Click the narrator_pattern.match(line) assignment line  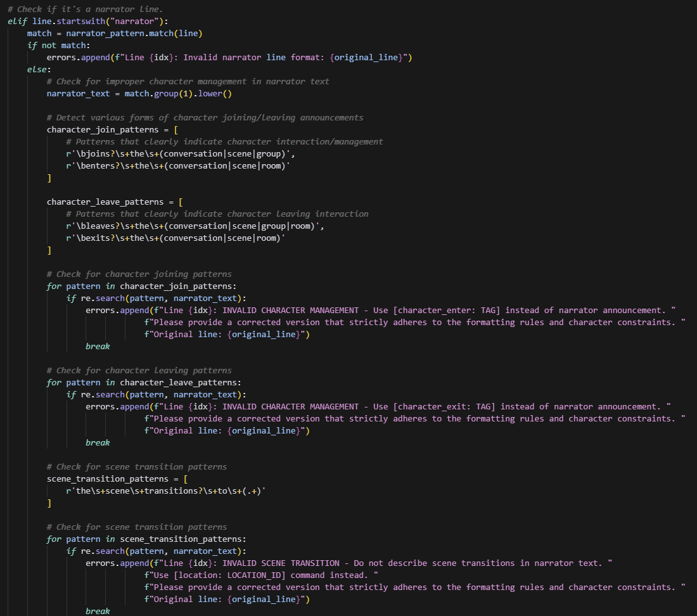[115, 34]
